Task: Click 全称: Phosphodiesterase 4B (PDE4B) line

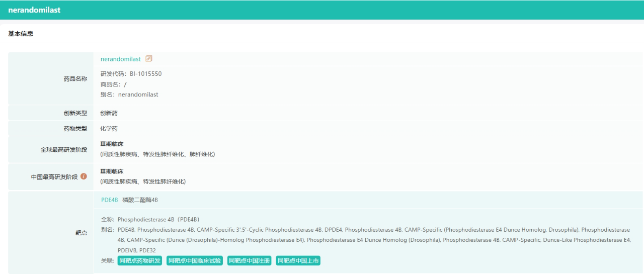Action: (150, 220)
